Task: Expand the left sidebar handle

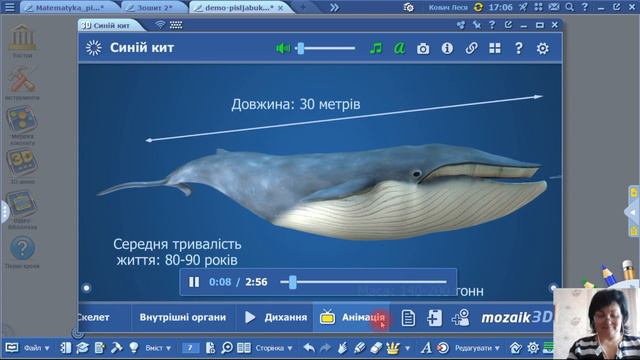Action: tap(4, 211)
